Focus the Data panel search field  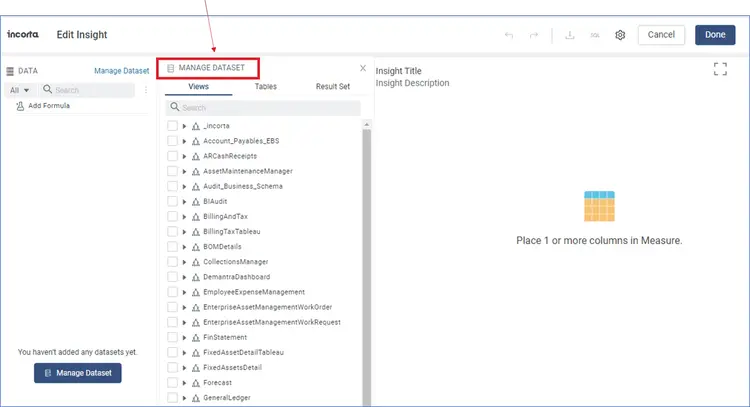point(88,90)
